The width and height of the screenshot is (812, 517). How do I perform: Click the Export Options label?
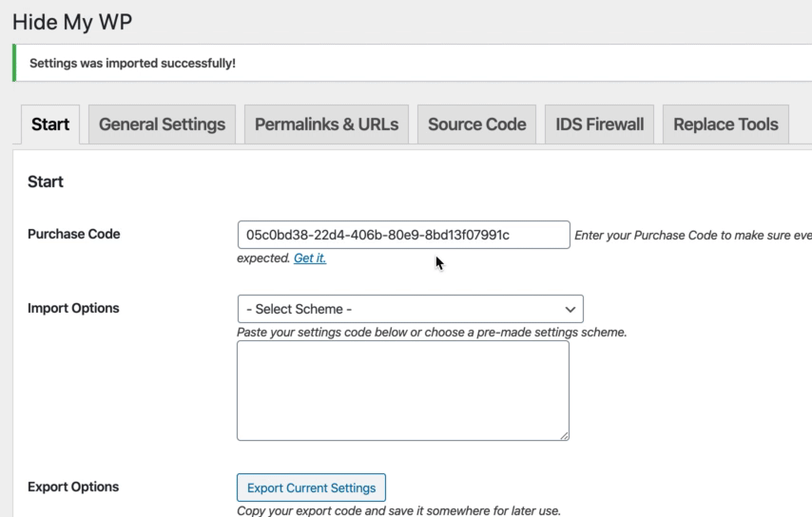tap(73, 487)
